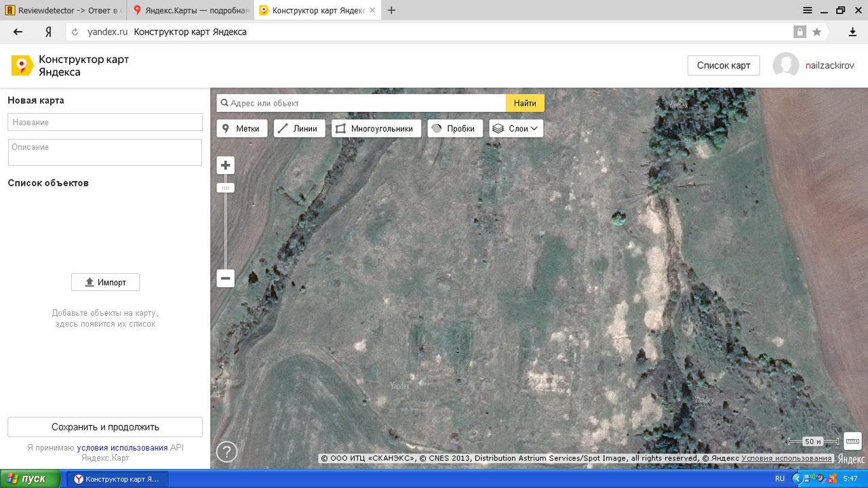Open the browser hamburger menu
Image resolution: width=868 pixels, height=488 pixels.
point(808,10)
